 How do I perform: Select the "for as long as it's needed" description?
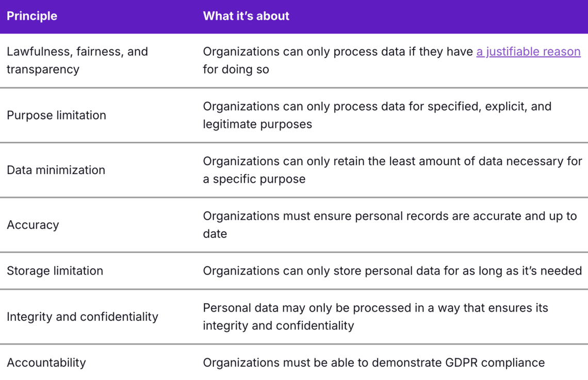pos(392,271)
